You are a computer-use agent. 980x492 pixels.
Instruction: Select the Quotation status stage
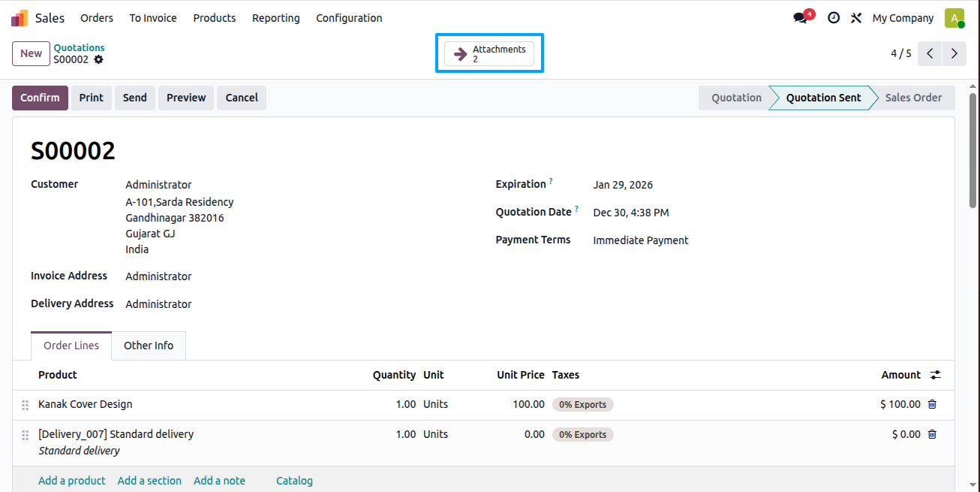tap(736, 98)
